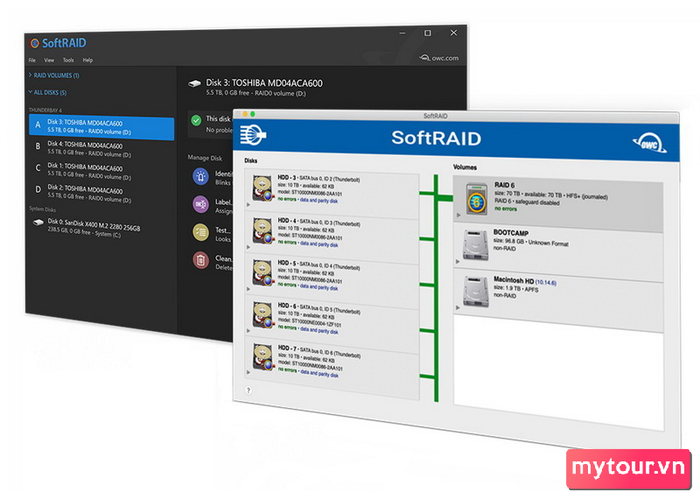Click the blue Identify disk icon

pyautogui.click(x=200, y=176)
